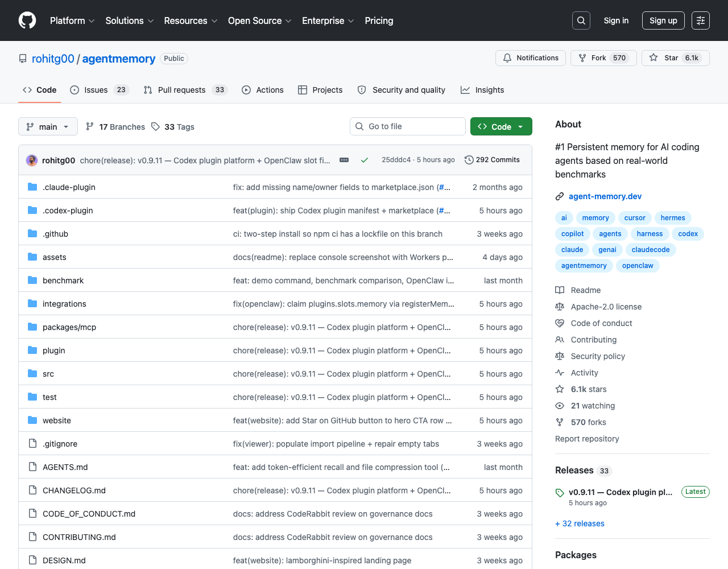Switch to the Projects tab
This screenshot has height=569, width=728.
pos(320,90)
